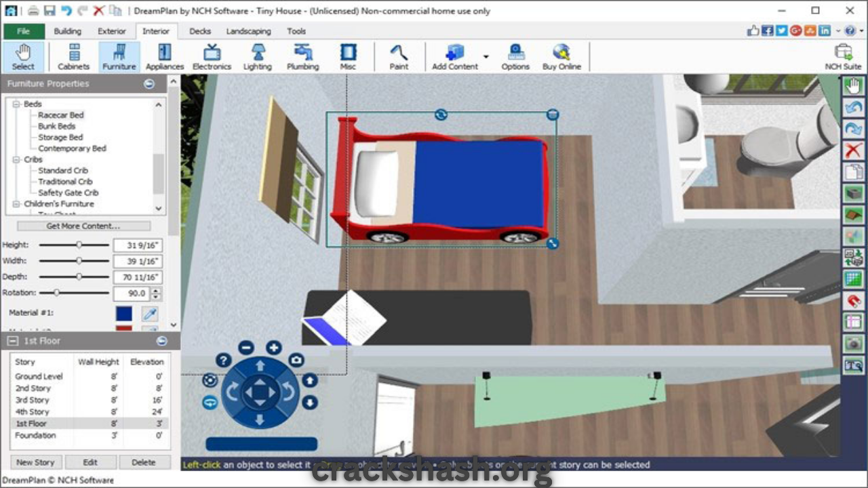Click the Print icon in title bar
Screen dimensions: 868x488
(33, 11)
